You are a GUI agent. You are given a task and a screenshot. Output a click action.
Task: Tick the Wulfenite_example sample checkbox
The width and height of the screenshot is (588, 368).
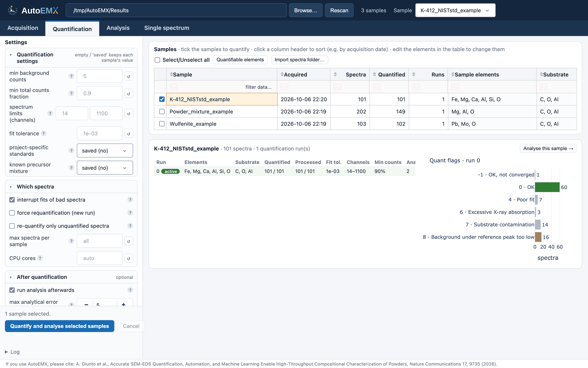tap(162, 124)
